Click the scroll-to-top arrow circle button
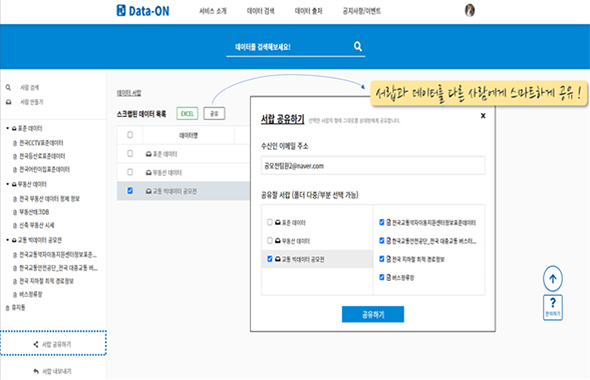Screen dimensions: 590x380 point(552,279)
